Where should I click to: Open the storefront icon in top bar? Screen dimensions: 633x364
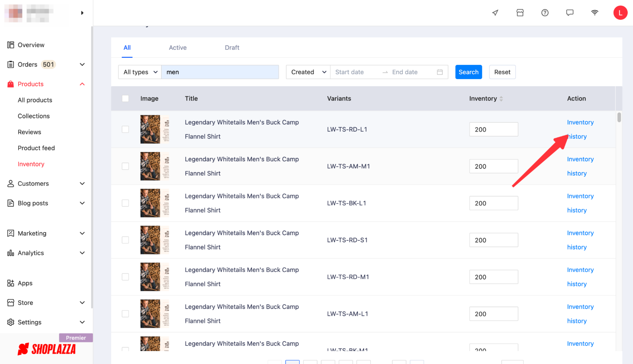pos(520,13)
